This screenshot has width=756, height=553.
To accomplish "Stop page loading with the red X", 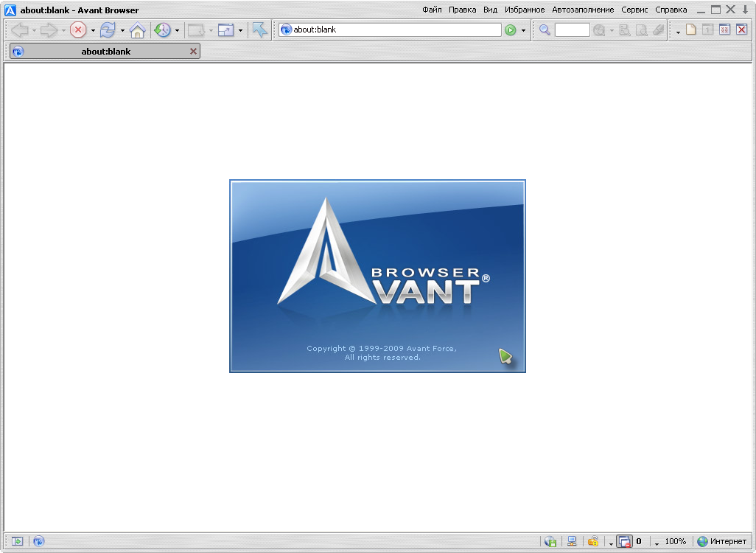I will (x=77, y=30).
